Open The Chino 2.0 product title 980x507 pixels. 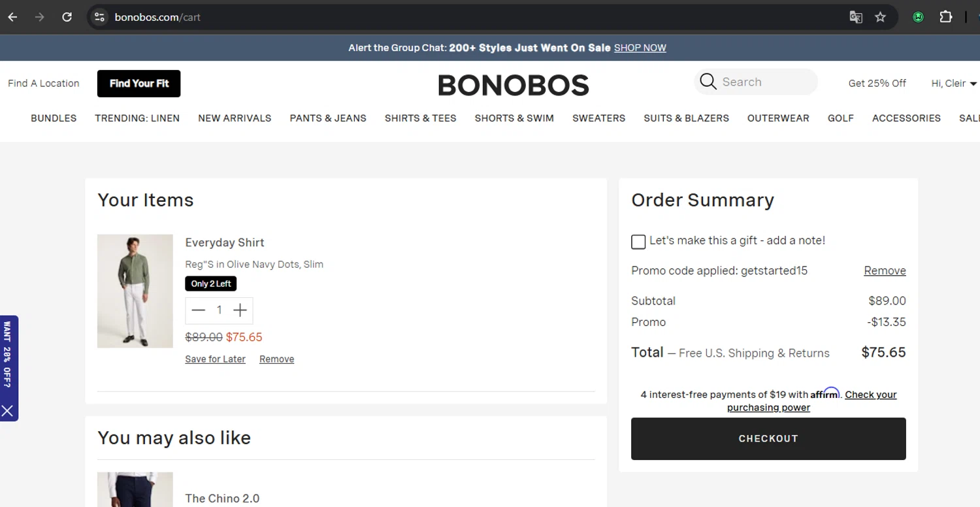[222, 499]
